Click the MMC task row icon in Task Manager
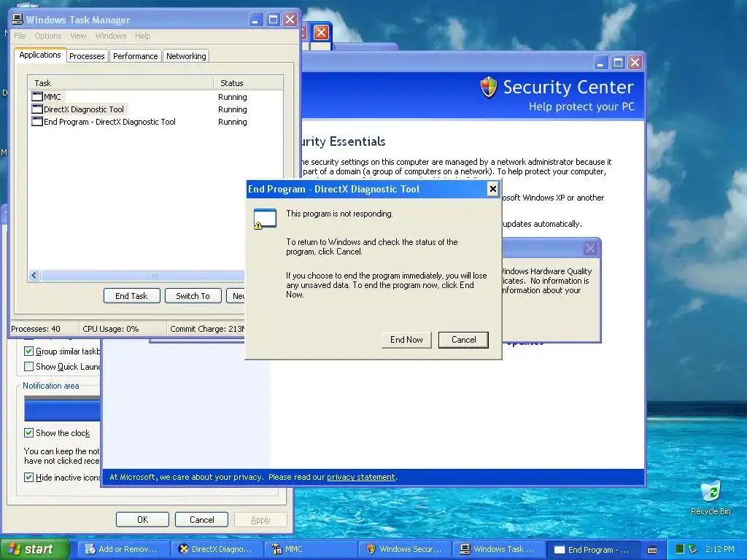Image resolution: width=747 pixels, height=560 pixels. pyautogui.click(x=37, y=97)
